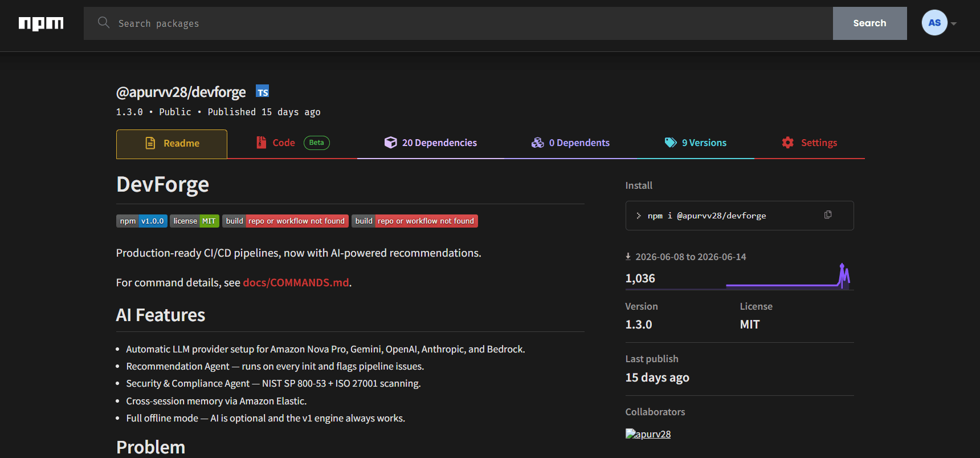Click the package title @apurvv28/devforge
The image size is (980, 458).
181,92
